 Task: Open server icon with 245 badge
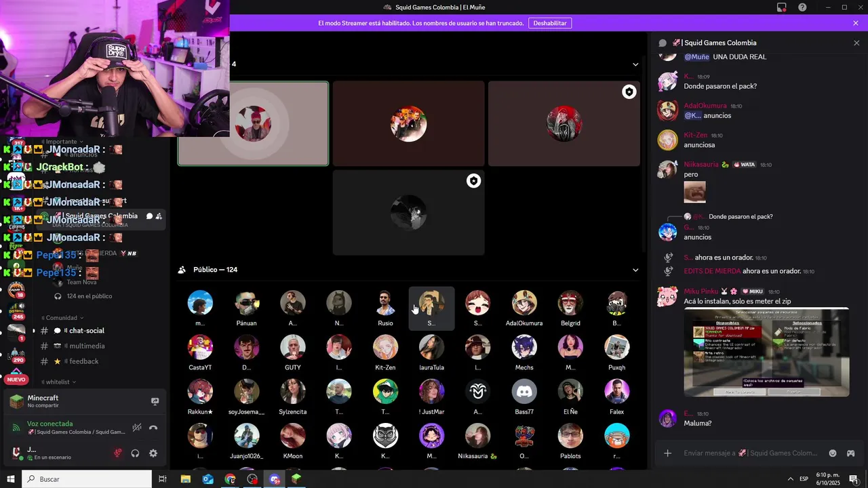pos(16,310)
